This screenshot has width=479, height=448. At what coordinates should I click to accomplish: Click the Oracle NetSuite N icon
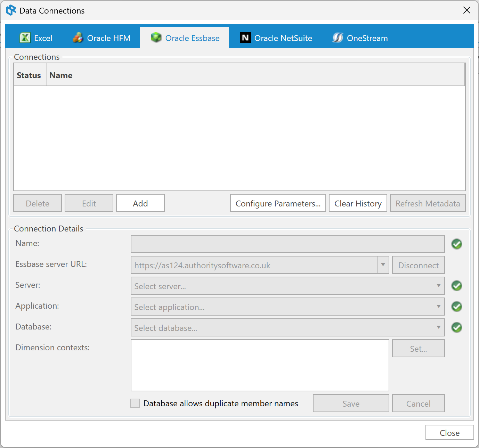245,38
